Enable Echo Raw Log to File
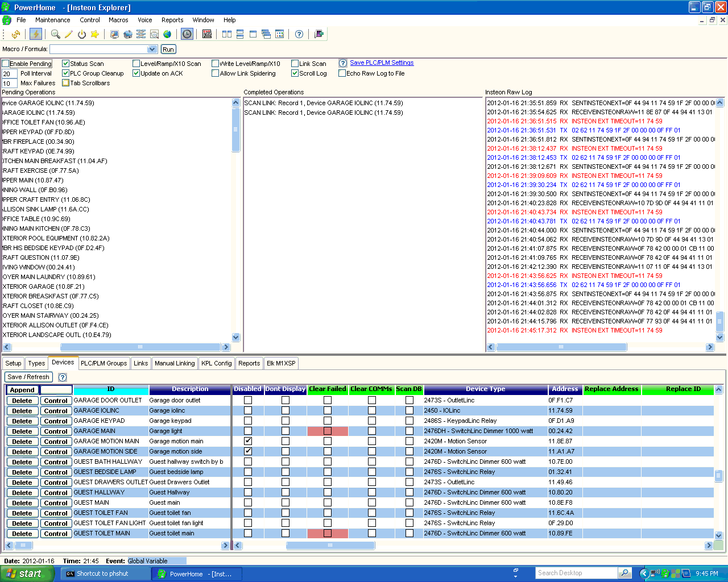 (342, 73)
